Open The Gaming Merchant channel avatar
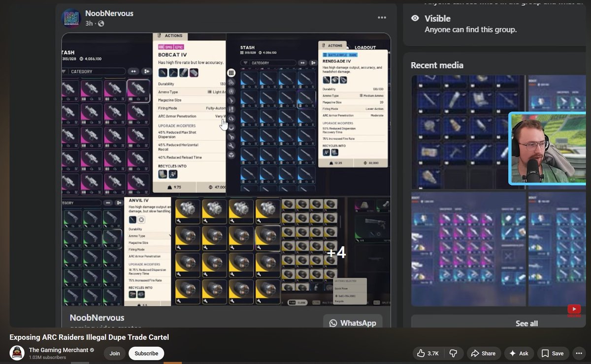This screenshot has height=364, width=591. click(x=17, y=353)
